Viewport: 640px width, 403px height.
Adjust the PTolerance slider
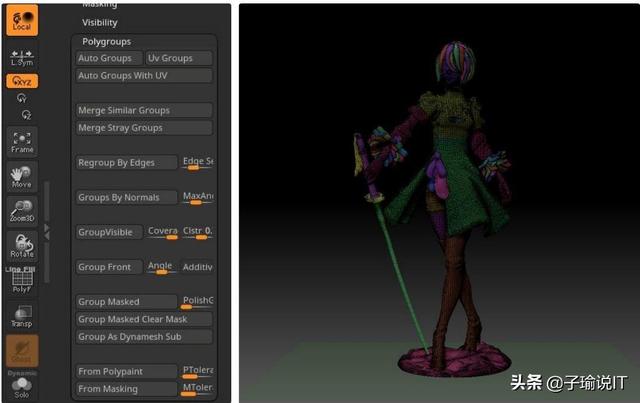pos(198,372)
